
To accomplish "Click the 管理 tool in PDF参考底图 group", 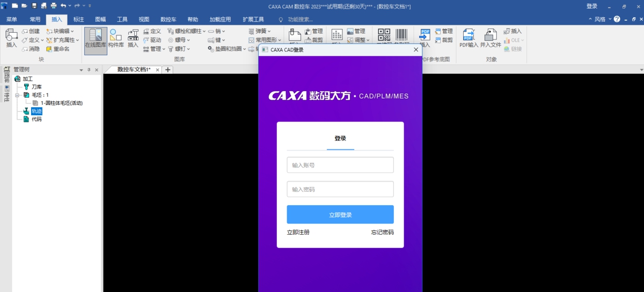I will 444,31.
